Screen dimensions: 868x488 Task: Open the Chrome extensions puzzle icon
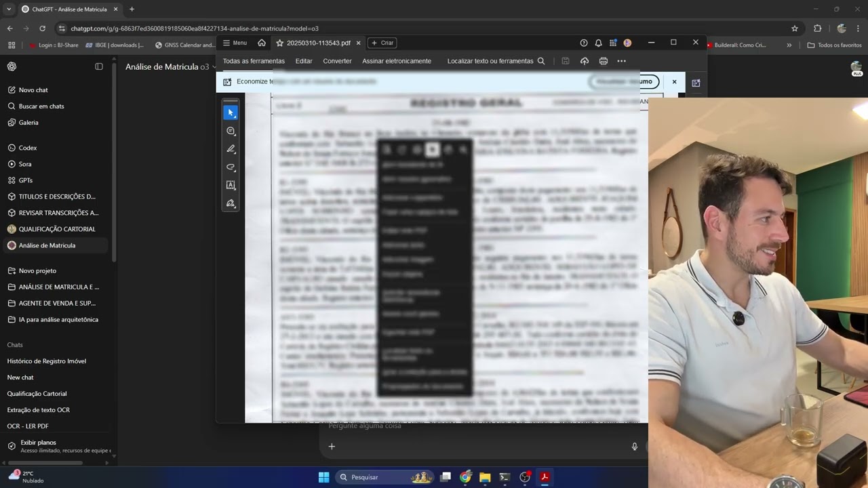click(x=817, y=28)
